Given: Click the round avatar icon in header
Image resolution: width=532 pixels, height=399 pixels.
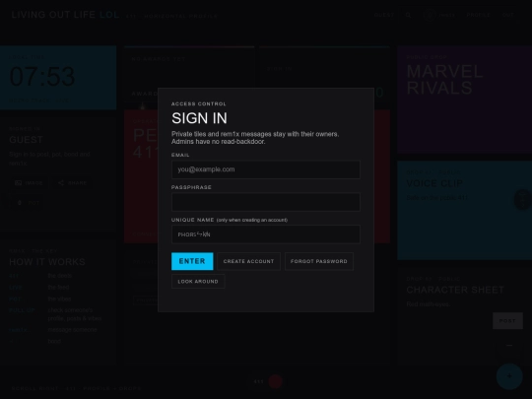Looking at the screenshot, I should click(430, 15).
